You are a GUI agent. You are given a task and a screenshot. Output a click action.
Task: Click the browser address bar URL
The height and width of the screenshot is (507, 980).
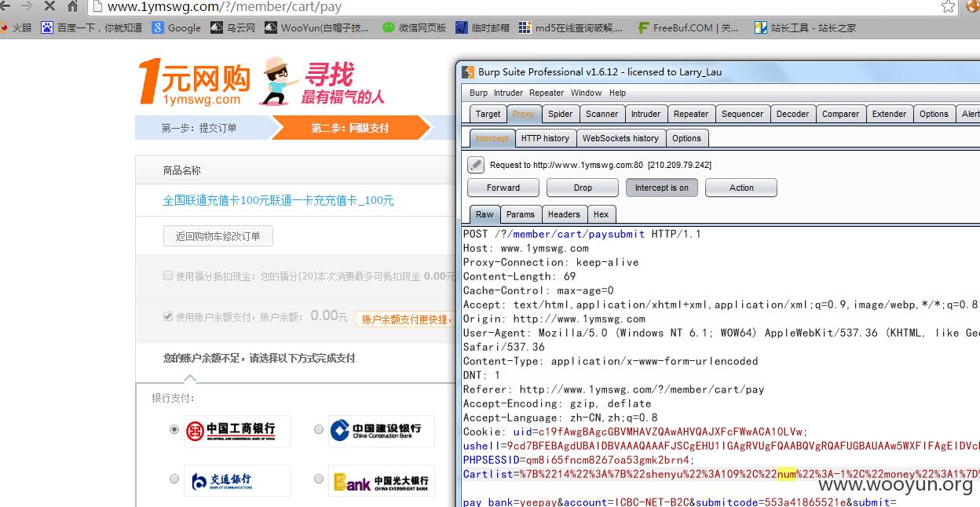tap(224, 7)
